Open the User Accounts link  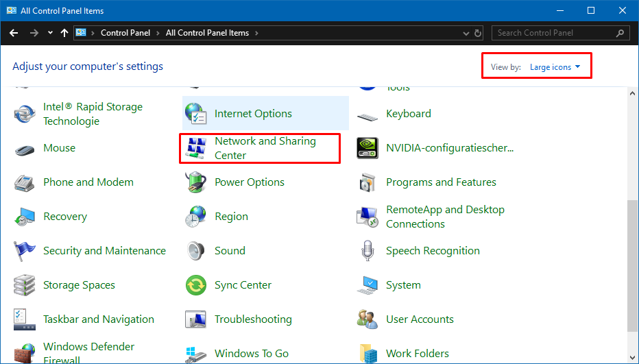(x=420, y=319)
